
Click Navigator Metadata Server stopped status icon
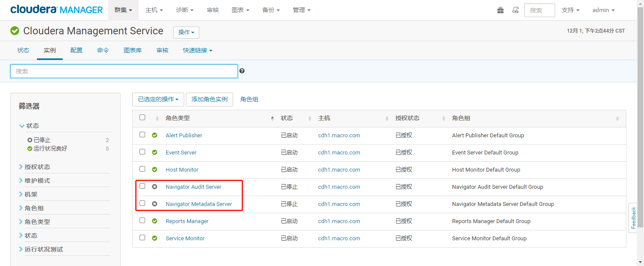coord(155,204)
